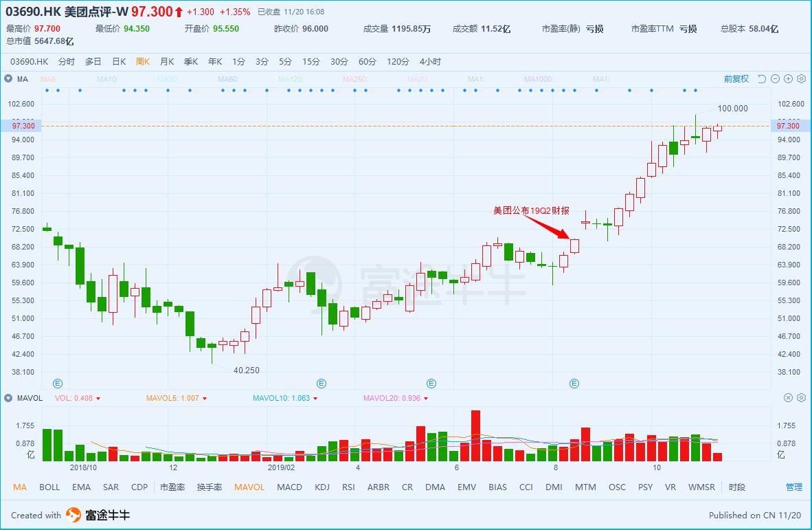812x530 pixels.
Task: Toggle the MAVOL indicator in the bottom bar
Action: click(249, 487)
